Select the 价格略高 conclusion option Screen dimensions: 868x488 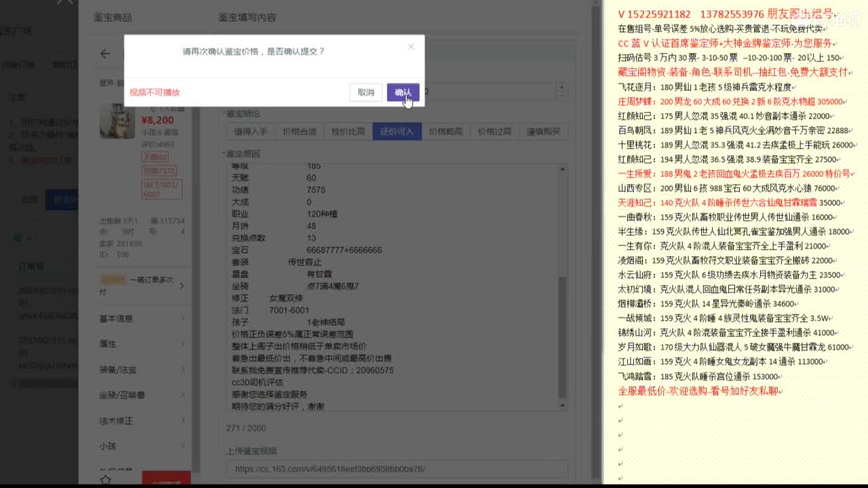coord(446,131)
